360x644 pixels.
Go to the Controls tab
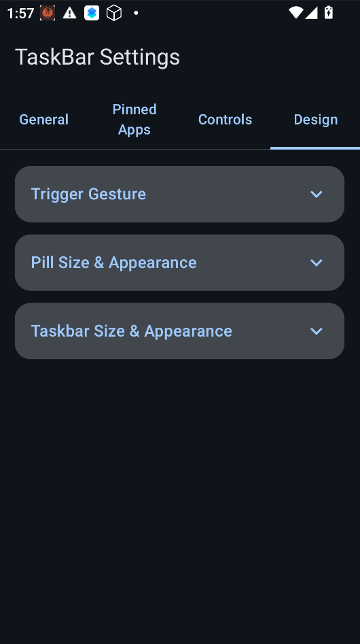pyautogui.click(x=225, y=120)
